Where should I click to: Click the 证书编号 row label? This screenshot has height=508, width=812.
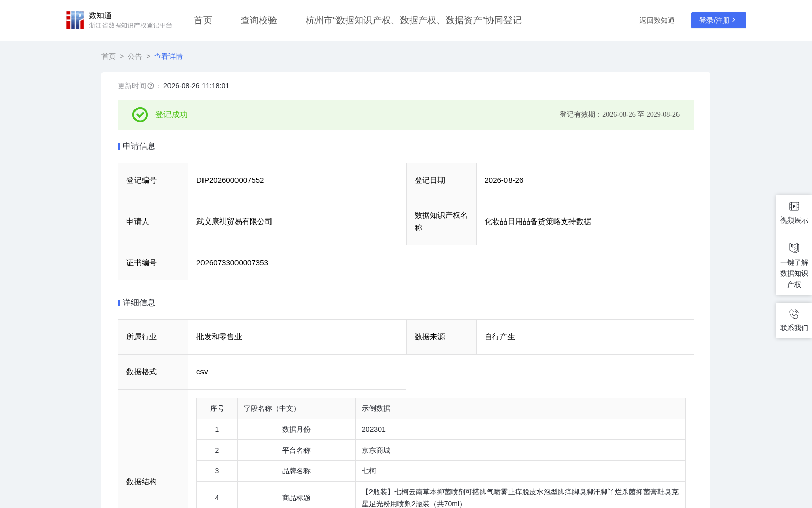pos(142,263)
